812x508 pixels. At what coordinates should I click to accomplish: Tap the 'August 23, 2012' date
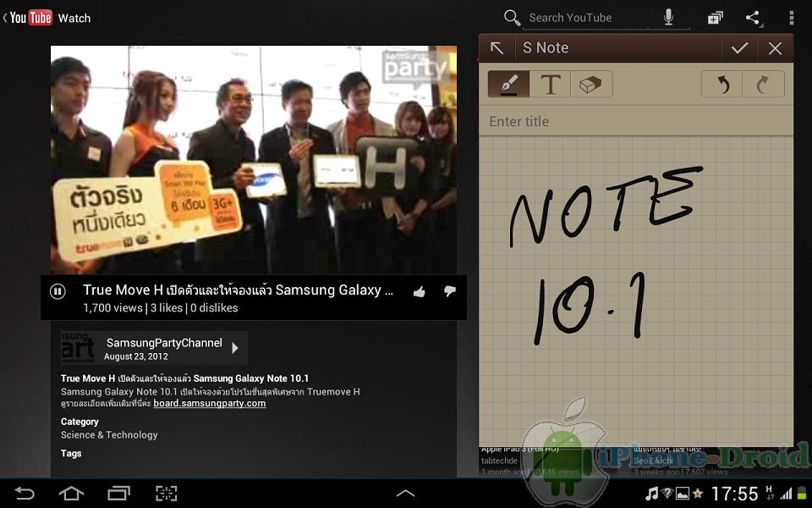(135, 356)
